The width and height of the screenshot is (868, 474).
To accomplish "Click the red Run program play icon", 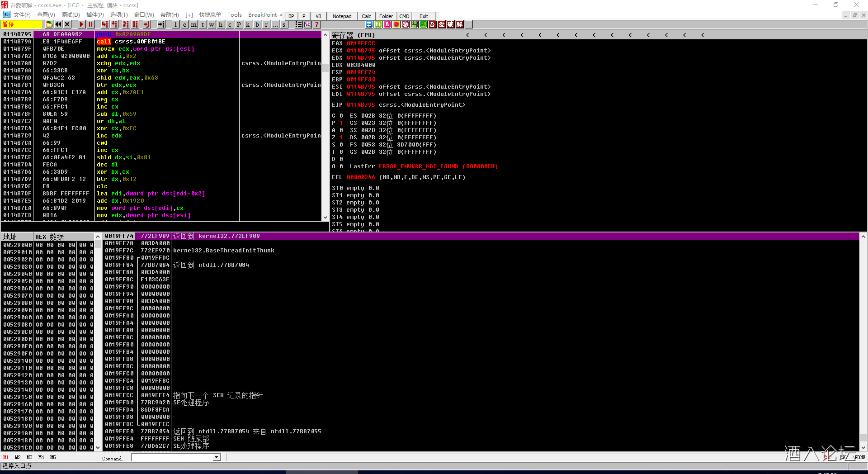I will 81,24.
